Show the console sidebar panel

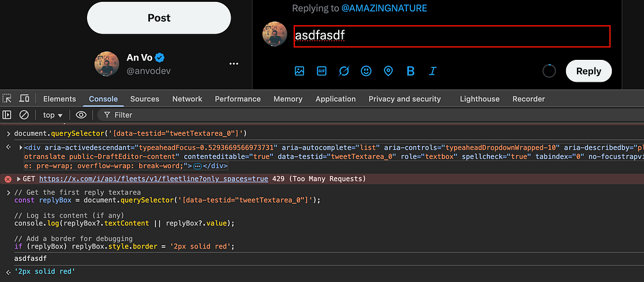coord(7,115)
